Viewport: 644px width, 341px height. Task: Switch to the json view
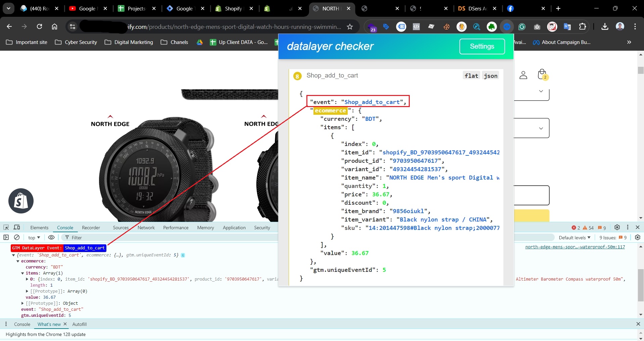coord(491,76)
